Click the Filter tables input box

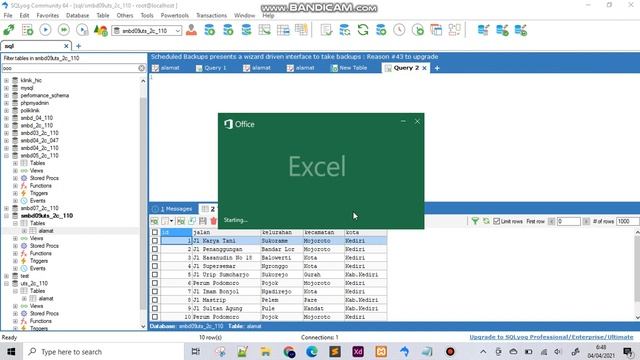(70, 68)
